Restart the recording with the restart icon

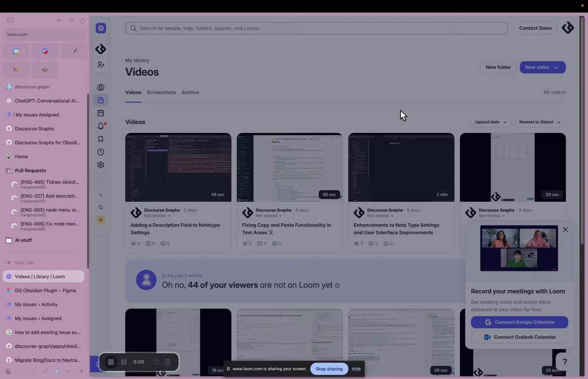(x=157, y=362)
